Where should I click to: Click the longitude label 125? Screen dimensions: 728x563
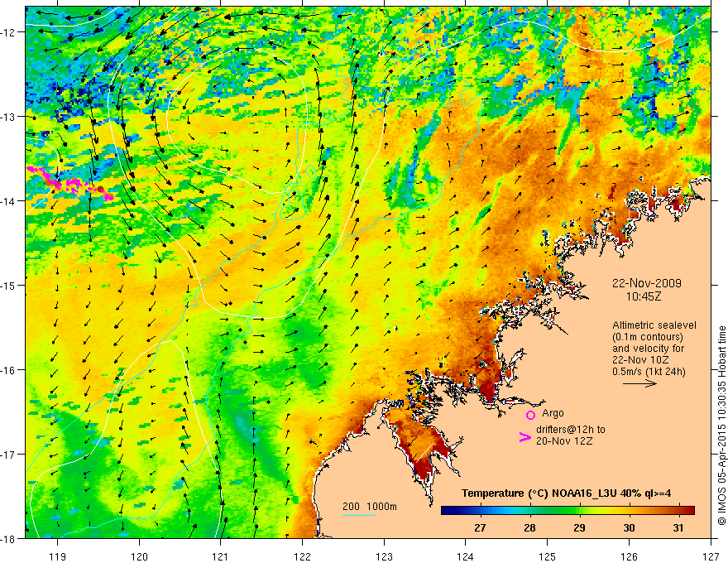point(548,556)
